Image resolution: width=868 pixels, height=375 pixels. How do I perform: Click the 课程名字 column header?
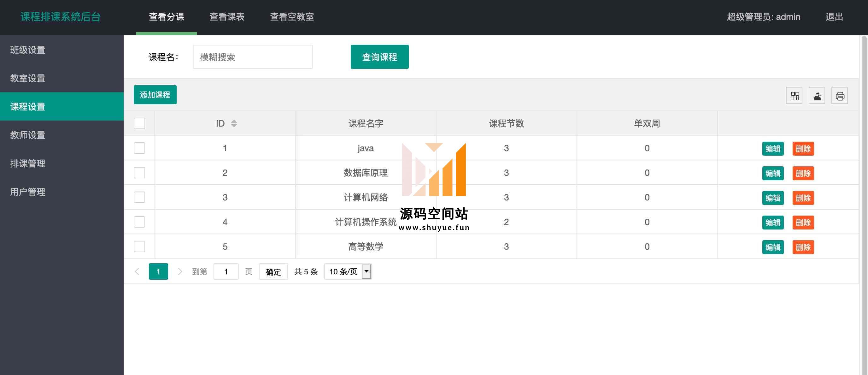pos(366,123)
